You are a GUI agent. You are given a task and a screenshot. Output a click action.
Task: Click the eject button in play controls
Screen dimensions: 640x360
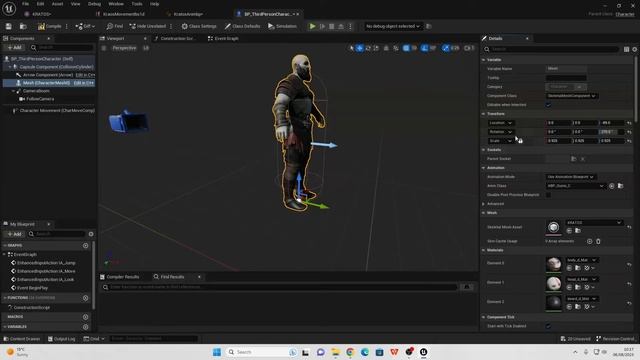point(341,26)
